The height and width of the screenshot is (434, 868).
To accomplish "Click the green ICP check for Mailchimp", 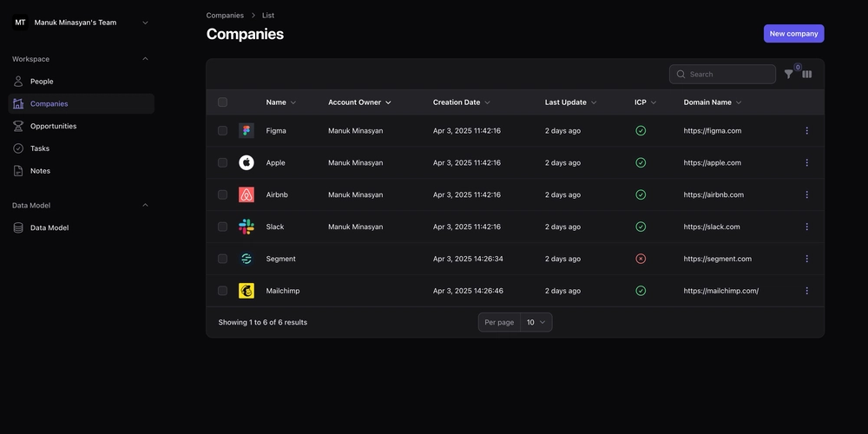I will point(641,291).
